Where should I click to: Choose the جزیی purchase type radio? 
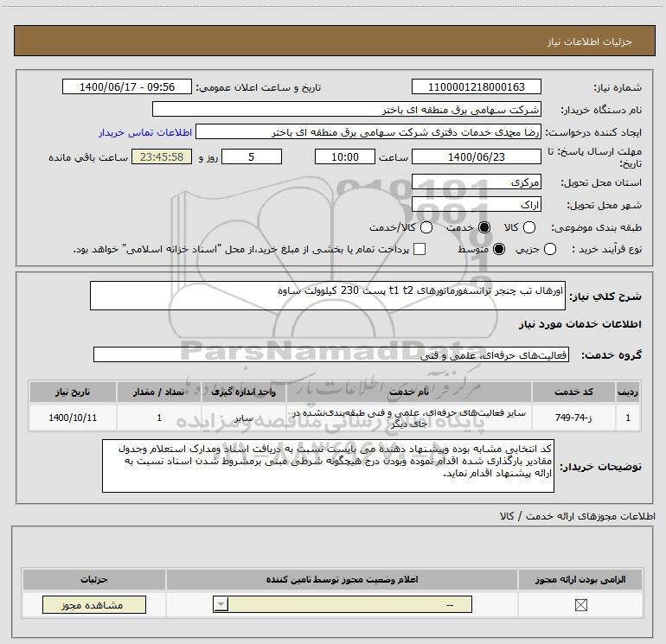point(550,249)
